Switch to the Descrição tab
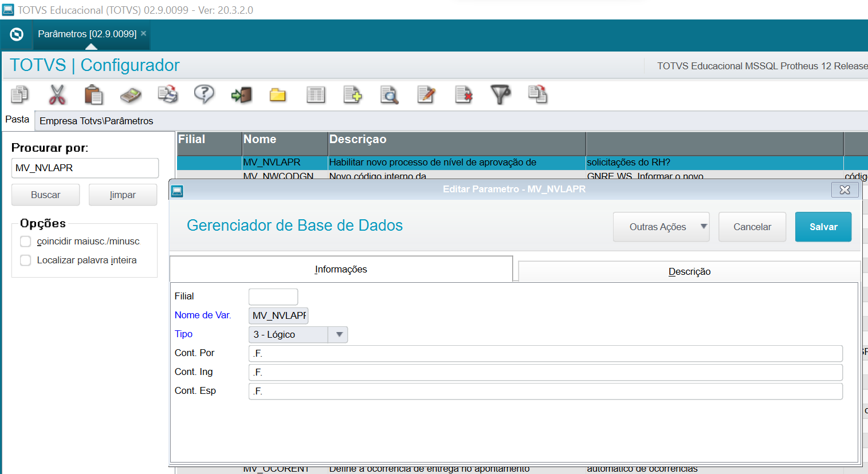The height and width of the screenshot is (474, 868). point(689,271)
